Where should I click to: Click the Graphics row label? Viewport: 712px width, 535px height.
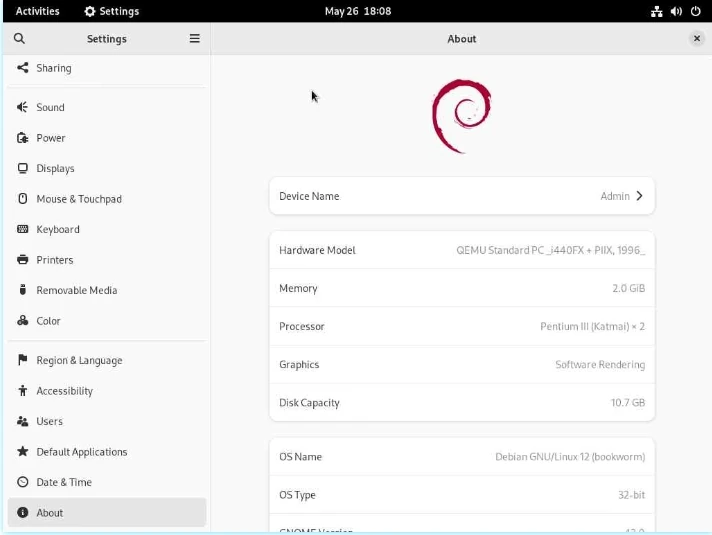click(299, 365)
